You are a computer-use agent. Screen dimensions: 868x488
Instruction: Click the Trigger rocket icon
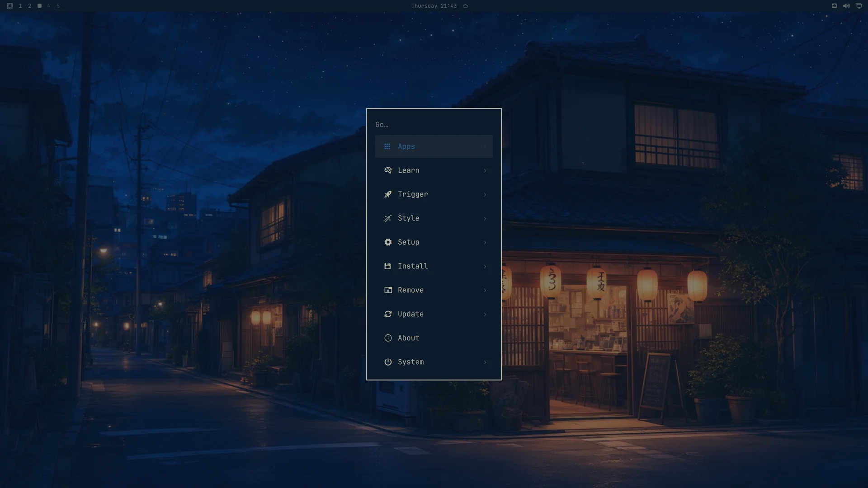point(388,194)
